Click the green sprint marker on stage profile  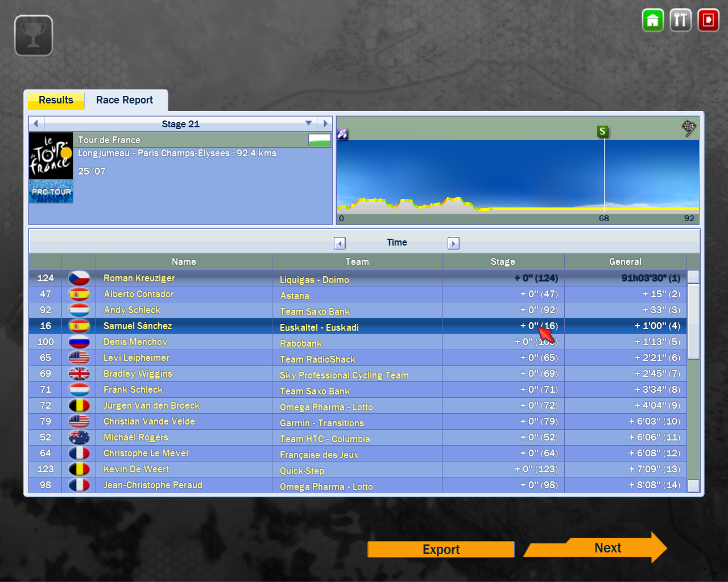[x=602, y=132]
